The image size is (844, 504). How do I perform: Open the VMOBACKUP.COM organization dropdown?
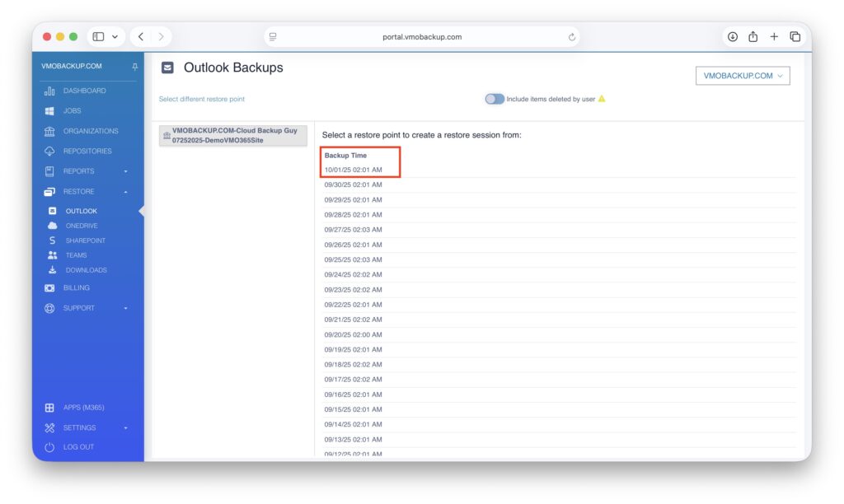click(743, 76)
